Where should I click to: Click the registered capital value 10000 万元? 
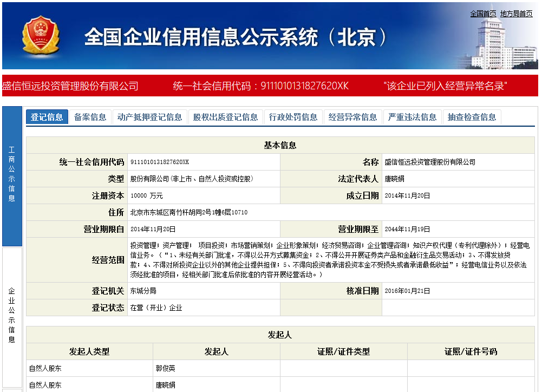pos(147,195)
